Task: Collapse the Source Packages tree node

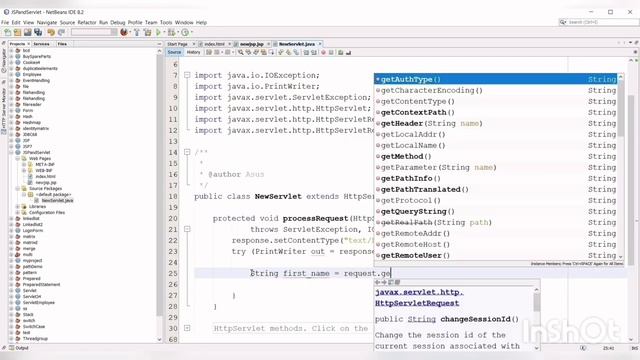Action: (18, 189)
